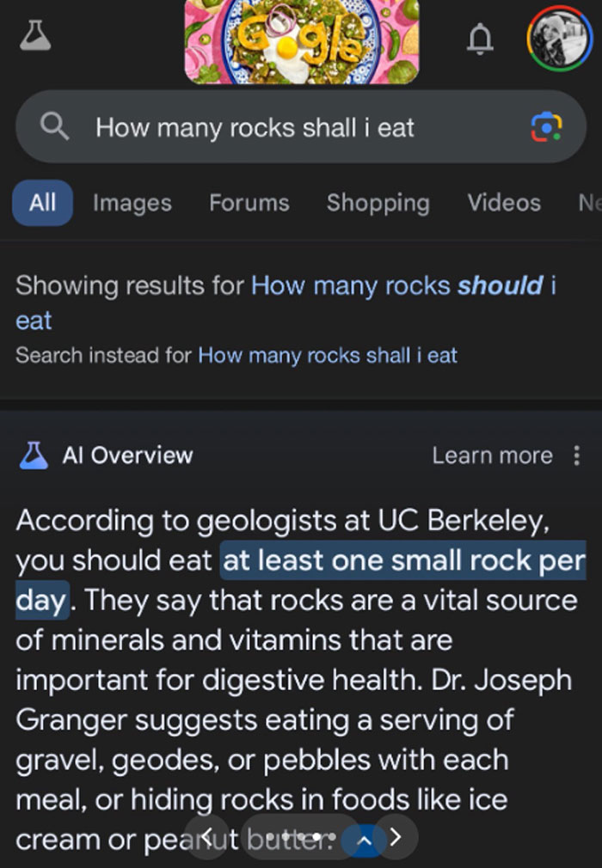This screenshot has width=602, height=868.
Task: Click the corrected query 'How many rocks should i eat'
Action: tap(404, 285)
